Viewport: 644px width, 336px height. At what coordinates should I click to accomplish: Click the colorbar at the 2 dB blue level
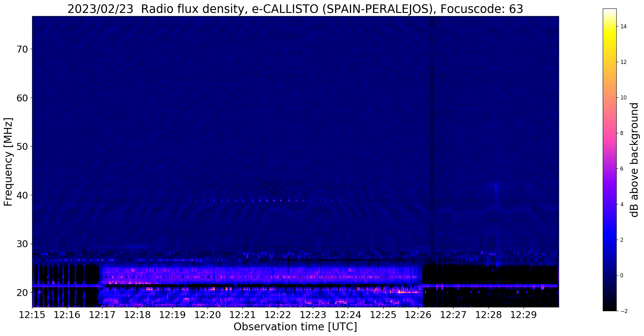click(609, 240)
